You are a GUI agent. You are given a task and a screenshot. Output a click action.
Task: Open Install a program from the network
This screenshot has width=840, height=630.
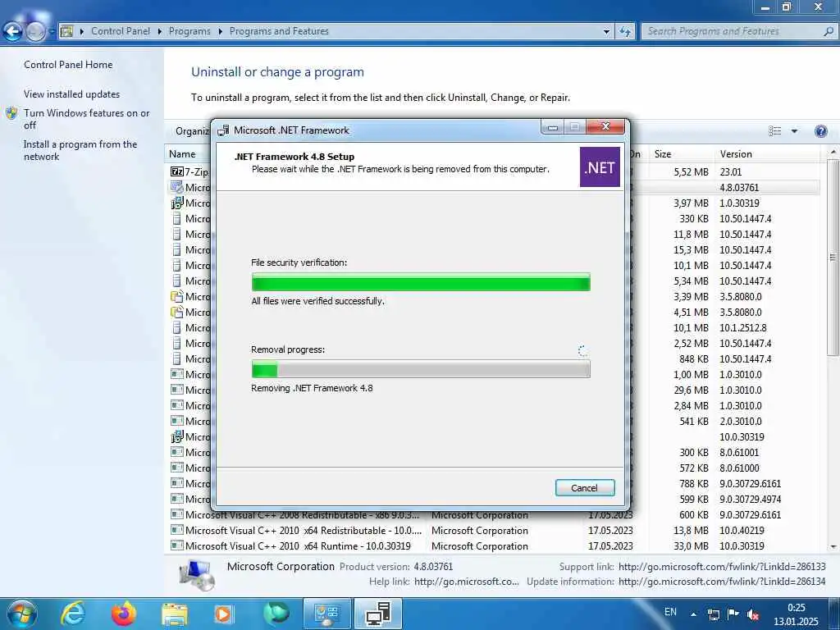coord(80,150)
